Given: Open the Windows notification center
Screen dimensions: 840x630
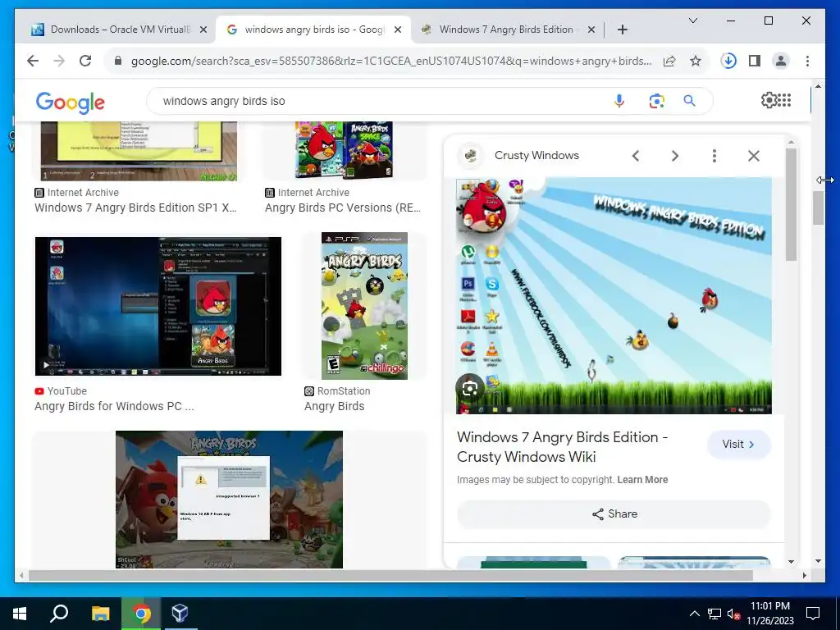Looking at the screenshot, I should (813, 614).
